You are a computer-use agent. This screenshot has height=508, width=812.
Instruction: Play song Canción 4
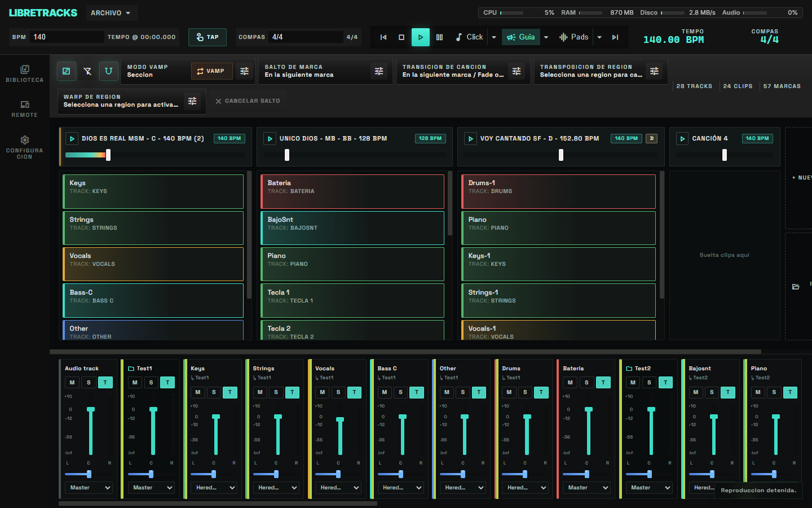click(x=682, y=138)
